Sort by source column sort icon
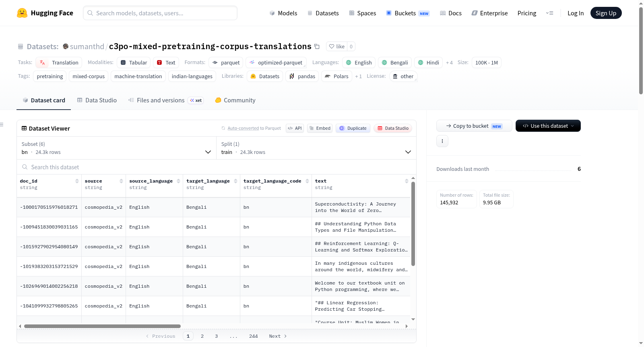This screenshot has height=347, width=644. click(x=121, y=181)
